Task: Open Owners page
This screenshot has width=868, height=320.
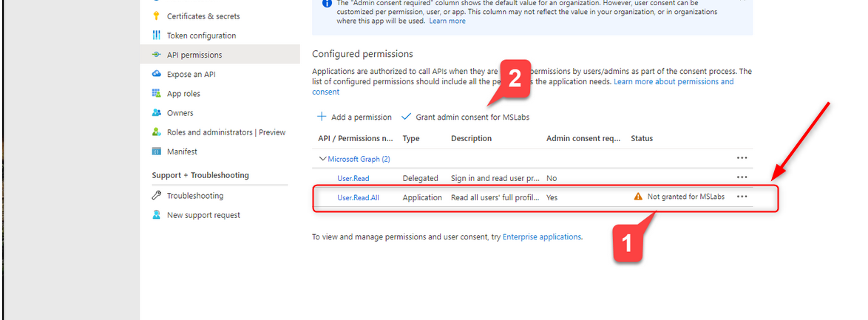Action: (x=180, y=113)
